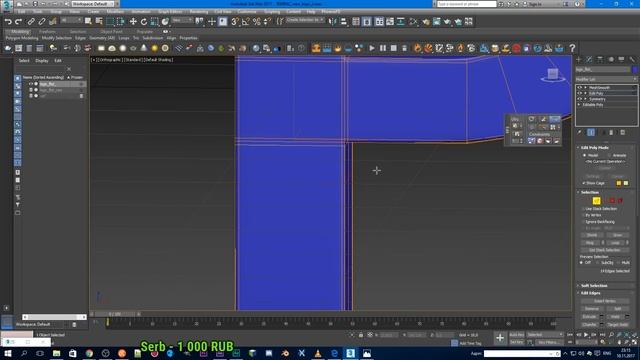This screenshot has height=360, width=640.
Task: Toggle the Percent Snap tool
Action: [256, 22]
